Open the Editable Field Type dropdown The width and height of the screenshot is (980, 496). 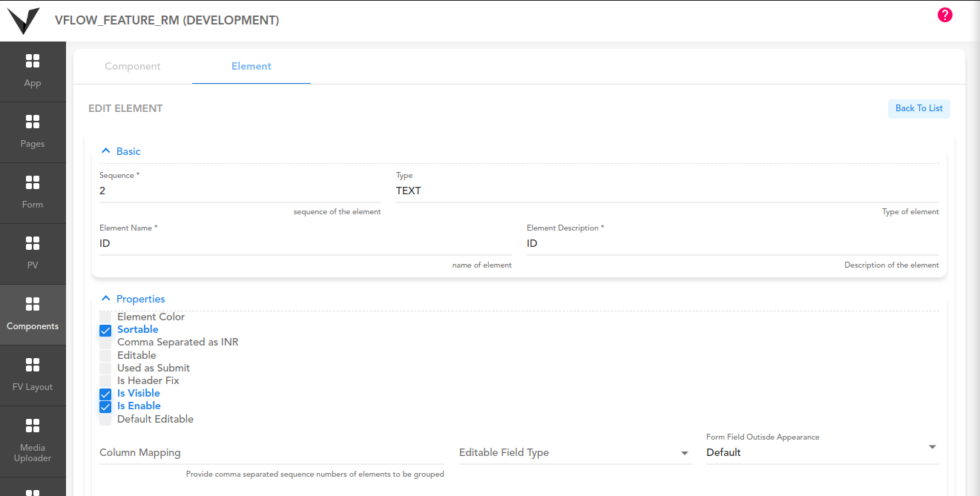(575, 453)
